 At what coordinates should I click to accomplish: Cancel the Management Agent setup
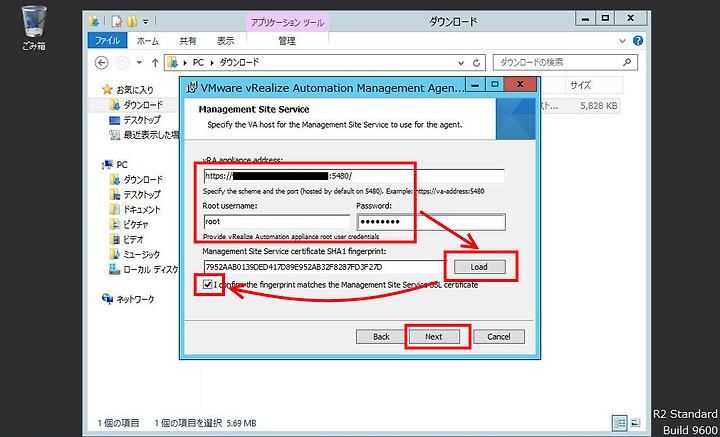pos(499,336)
